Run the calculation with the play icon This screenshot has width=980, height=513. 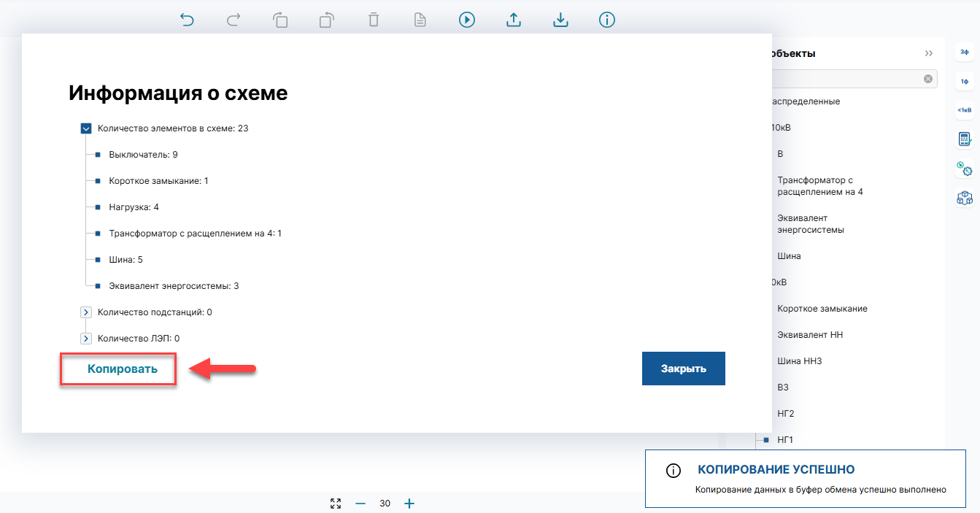[467, 20]
